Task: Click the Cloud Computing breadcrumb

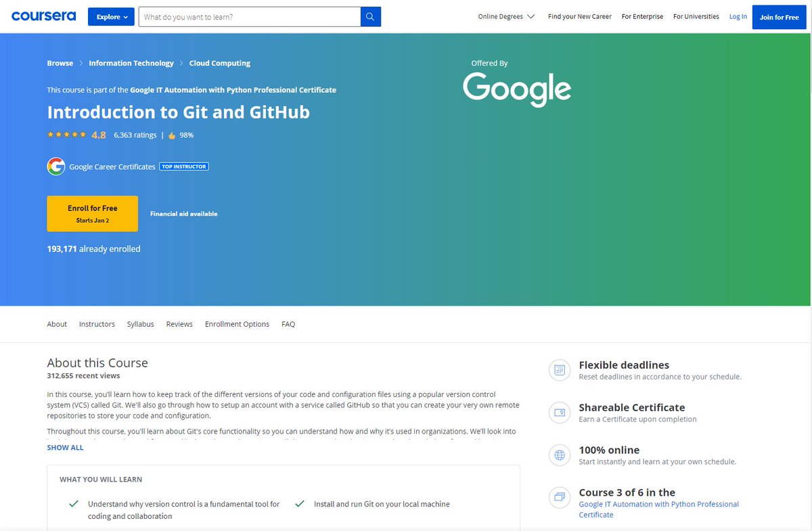Action: [x=219, y=63]
